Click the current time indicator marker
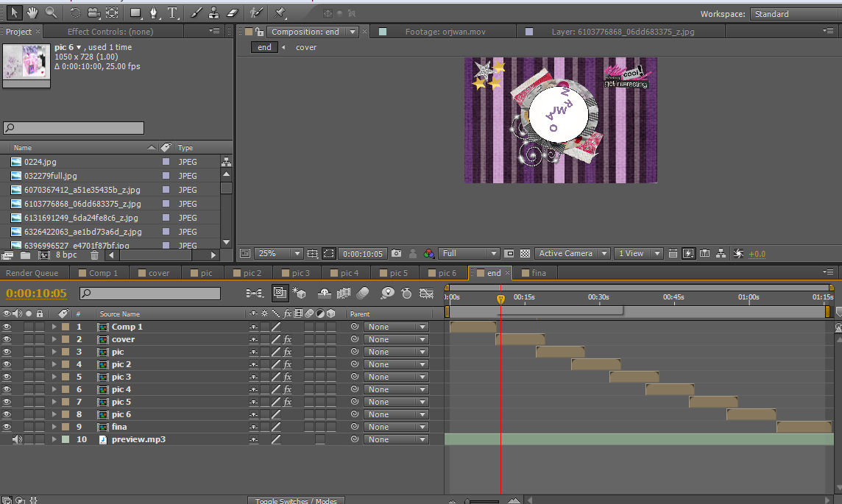 click(500, 299)
